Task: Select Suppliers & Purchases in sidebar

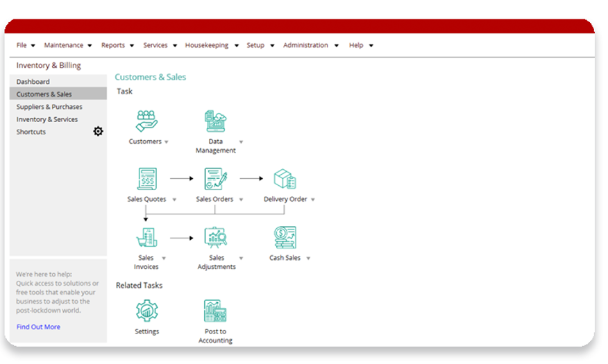Action: pyautogui.click(x=58, y=107)
